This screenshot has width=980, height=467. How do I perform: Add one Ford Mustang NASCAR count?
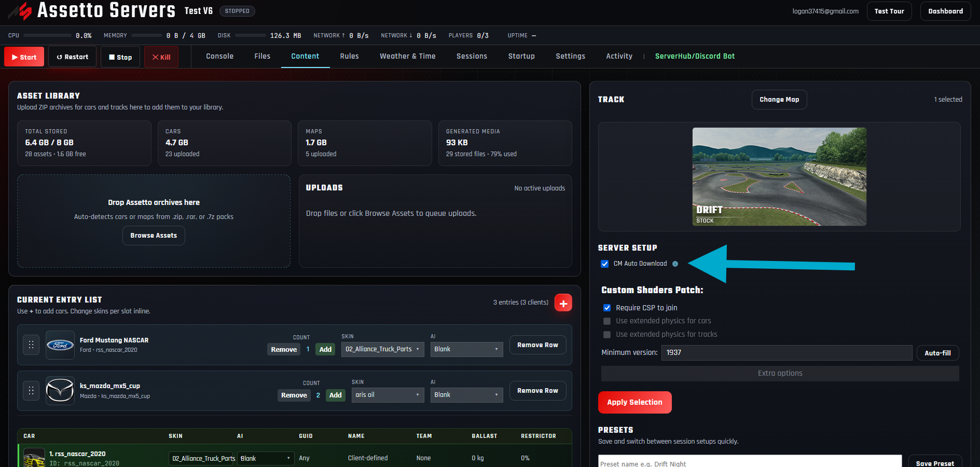[325, 349]
